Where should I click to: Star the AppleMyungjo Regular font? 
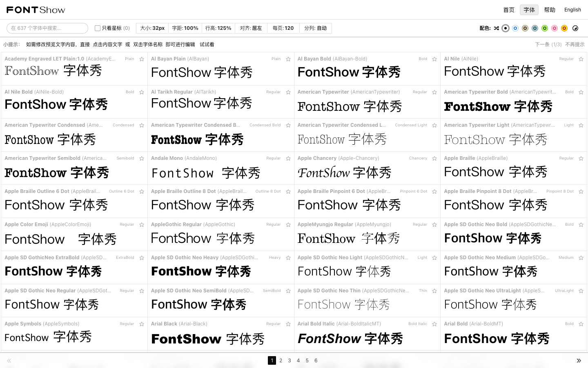click(x=434, y=224)
